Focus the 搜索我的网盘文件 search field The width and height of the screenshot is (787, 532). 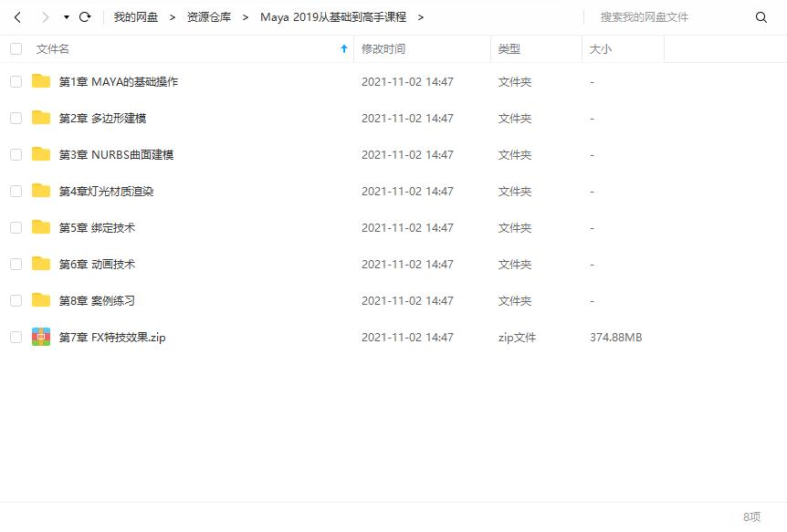(673, 17)
